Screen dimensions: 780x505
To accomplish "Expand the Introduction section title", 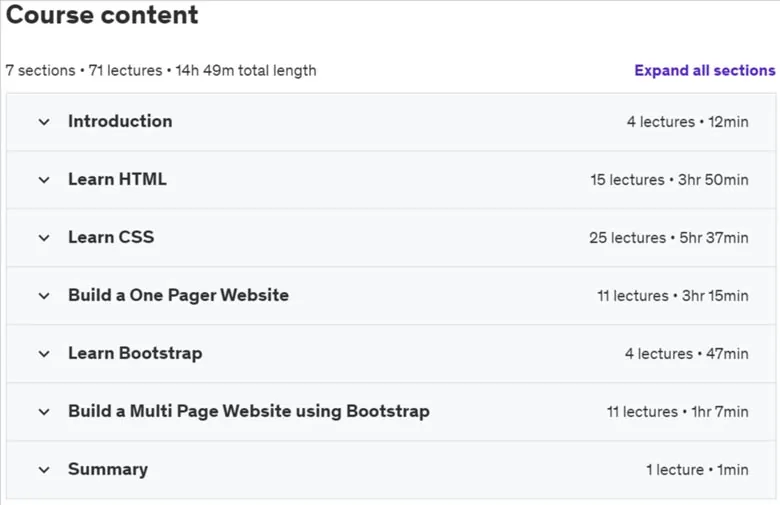I will point(120,121).
